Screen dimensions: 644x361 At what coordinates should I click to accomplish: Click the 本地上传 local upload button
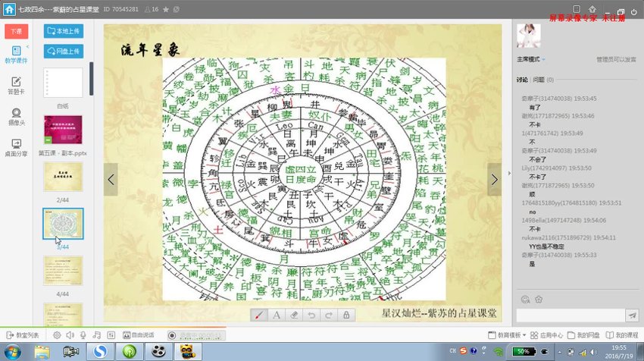(x=64, y=31)
